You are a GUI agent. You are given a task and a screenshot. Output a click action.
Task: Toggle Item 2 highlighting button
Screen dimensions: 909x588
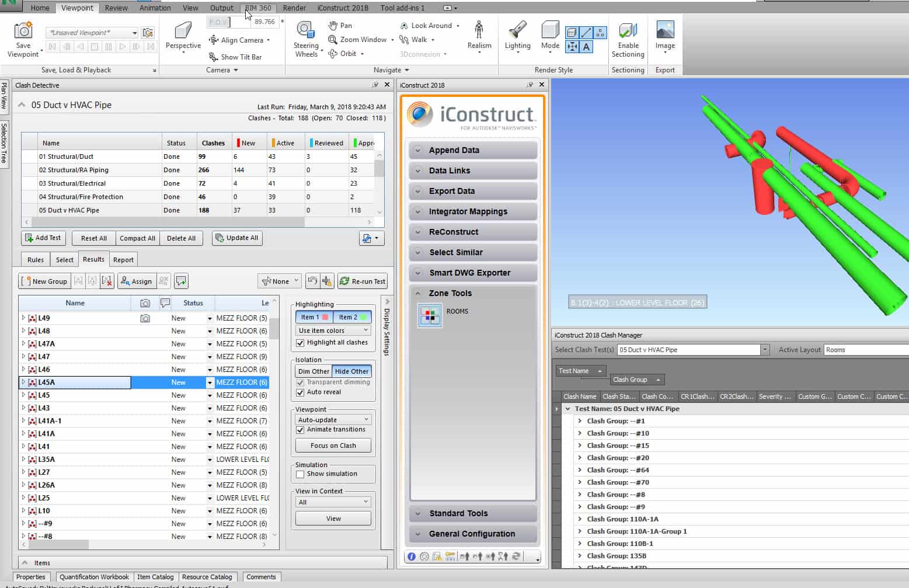tap(352, 317)
